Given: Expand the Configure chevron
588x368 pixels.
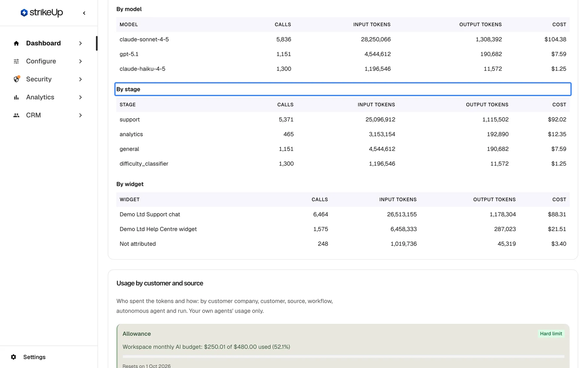Looking at the screenshot, I should 80,61.
